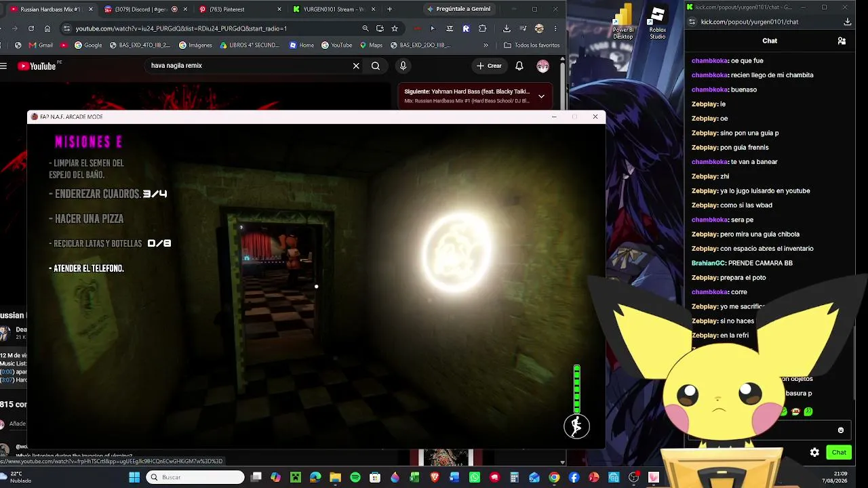Open Excel from the taskbar

[x=414, y=477]
